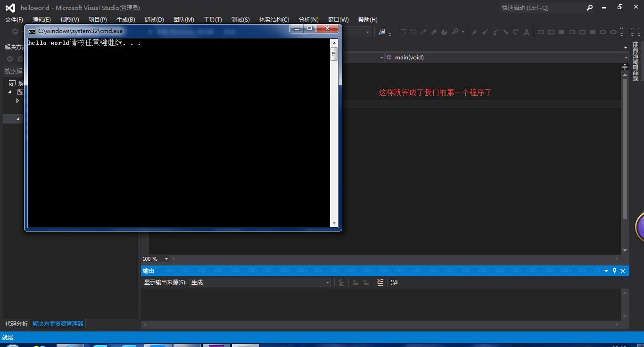This screenshot has width=644, height=347.
Task: Switch to the 代码分析 tab
Action: 17,324
